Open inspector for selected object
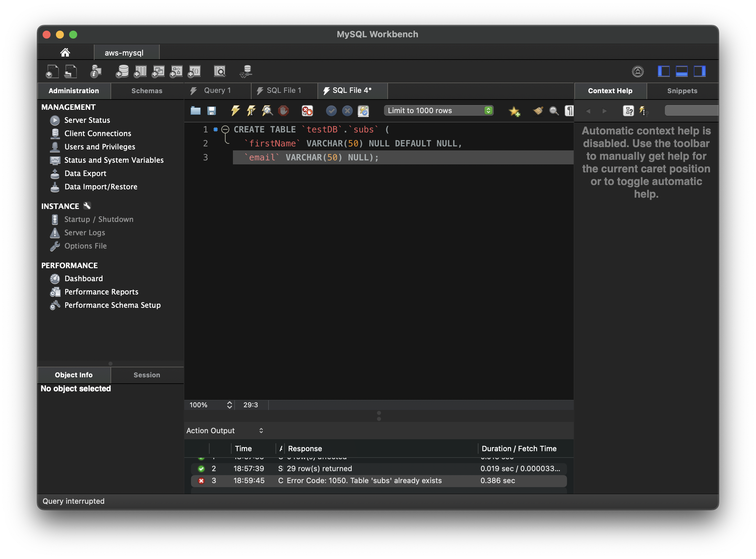This screenshot has width=756, height=559. click(x=96, y=72)
